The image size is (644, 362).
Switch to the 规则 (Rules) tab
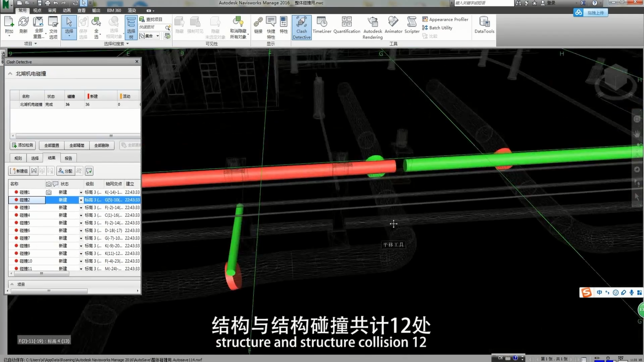coord(18,158)
